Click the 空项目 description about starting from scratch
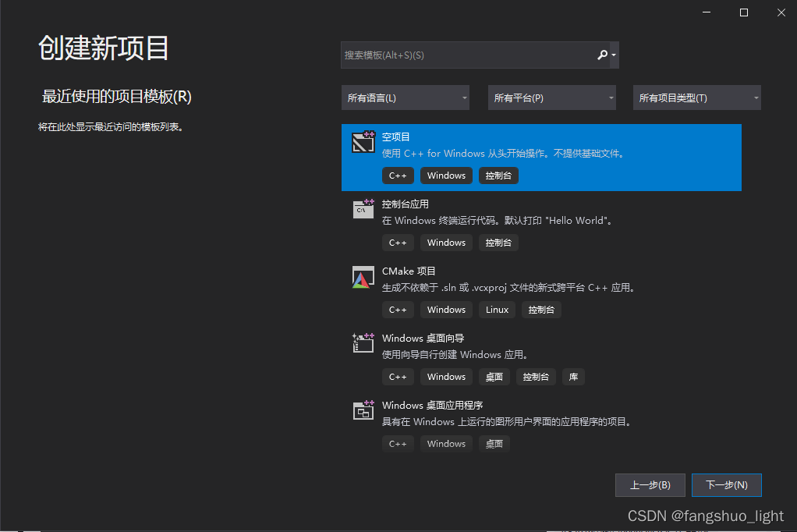 504,154
